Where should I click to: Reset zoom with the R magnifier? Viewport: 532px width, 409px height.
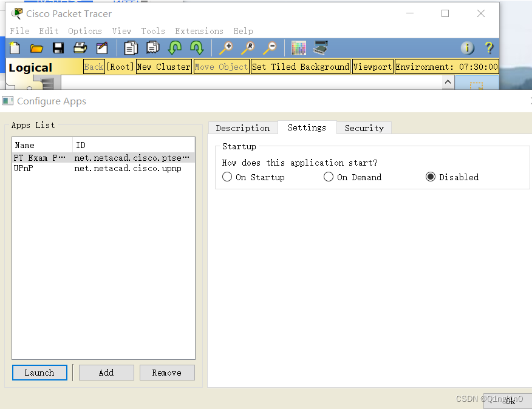pos(248,48)
